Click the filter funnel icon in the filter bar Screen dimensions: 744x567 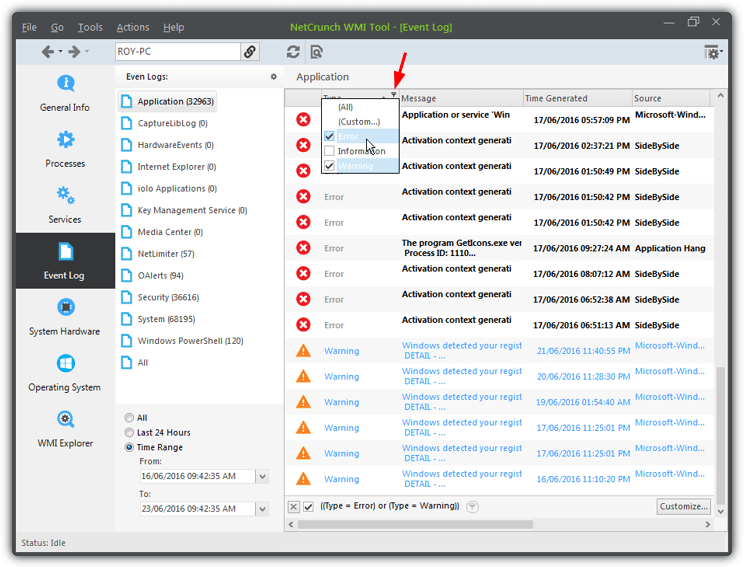472,507
